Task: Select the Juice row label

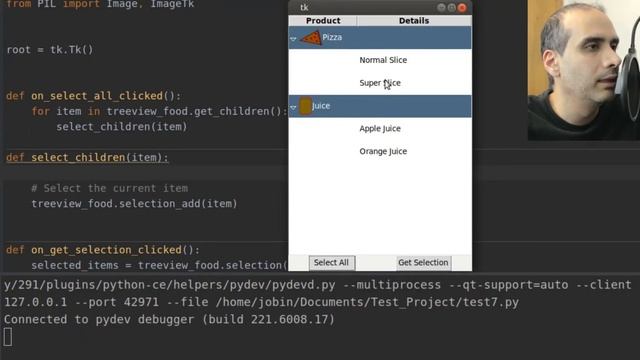Action: point(321,106)
